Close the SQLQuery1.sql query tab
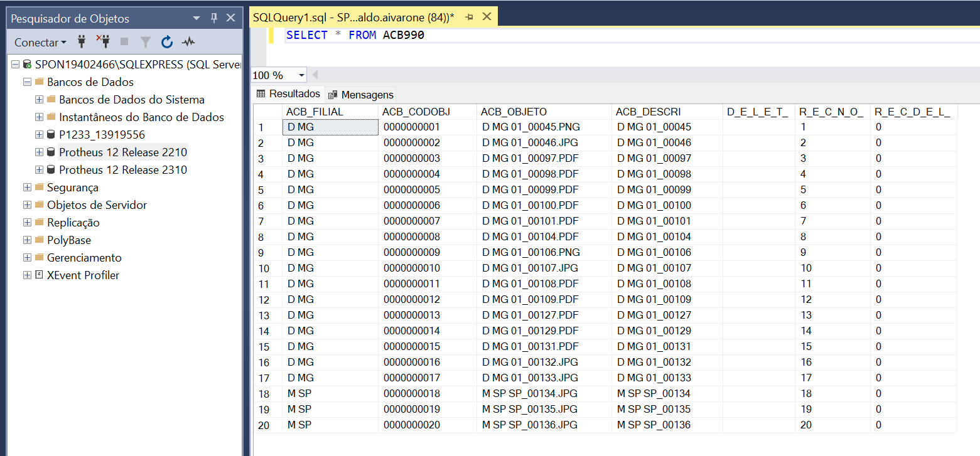The height and width of the screenshot is (456, 980). pos(487,17)
